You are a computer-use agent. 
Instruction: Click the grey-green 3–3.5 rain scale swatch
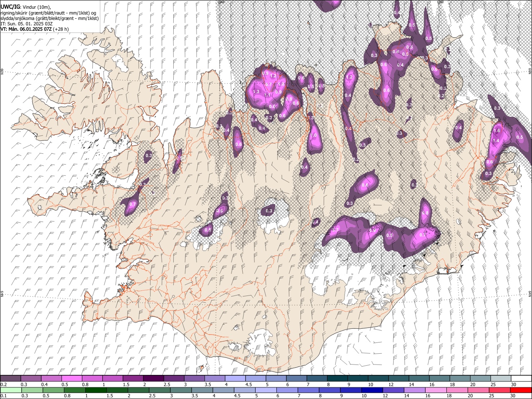pos(181,390)
